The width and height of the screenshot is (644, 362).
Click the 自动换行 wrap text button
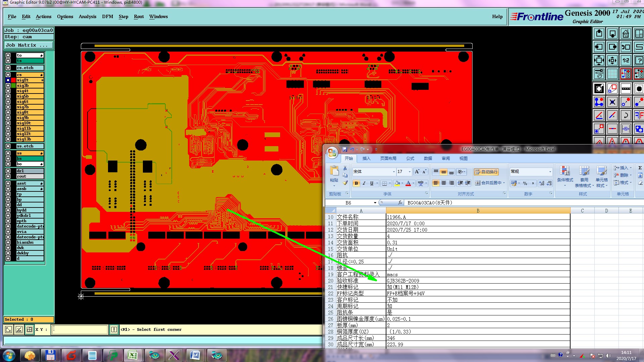tap(486, 172)
